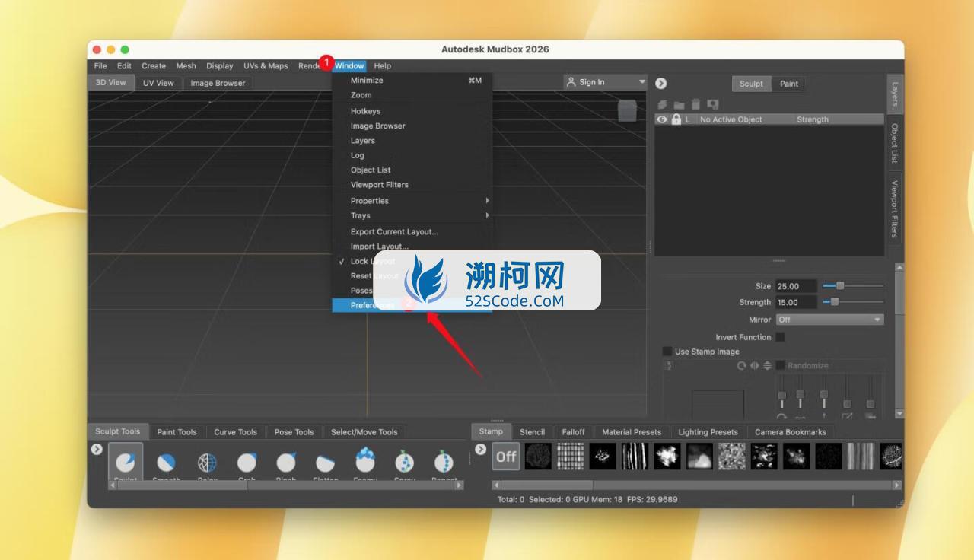Open the Paint Tools tab
Screen dimensions: 974x560
pyautogui.click(x=177, y=432)
